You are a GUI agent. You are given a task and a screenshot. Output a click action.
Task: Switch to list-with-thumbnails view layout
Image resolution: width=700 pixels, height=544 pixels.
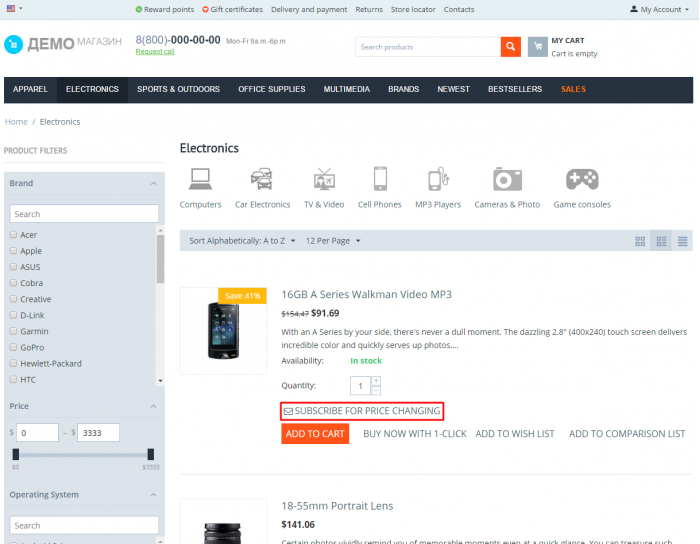tap(661, 241)
